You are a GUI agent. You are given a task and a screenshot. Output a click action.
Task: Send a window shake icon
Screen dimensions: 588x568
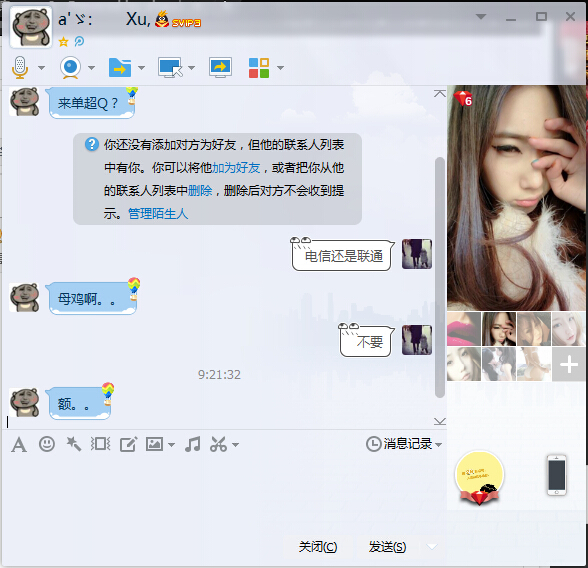100,444
